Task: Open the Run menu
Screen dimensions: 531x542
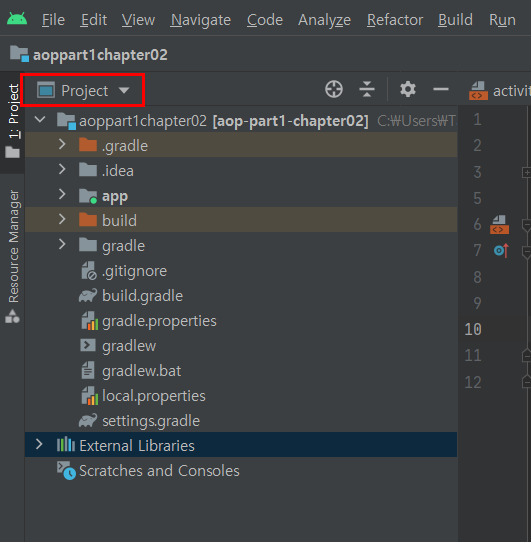Action: tap(502, 20)
